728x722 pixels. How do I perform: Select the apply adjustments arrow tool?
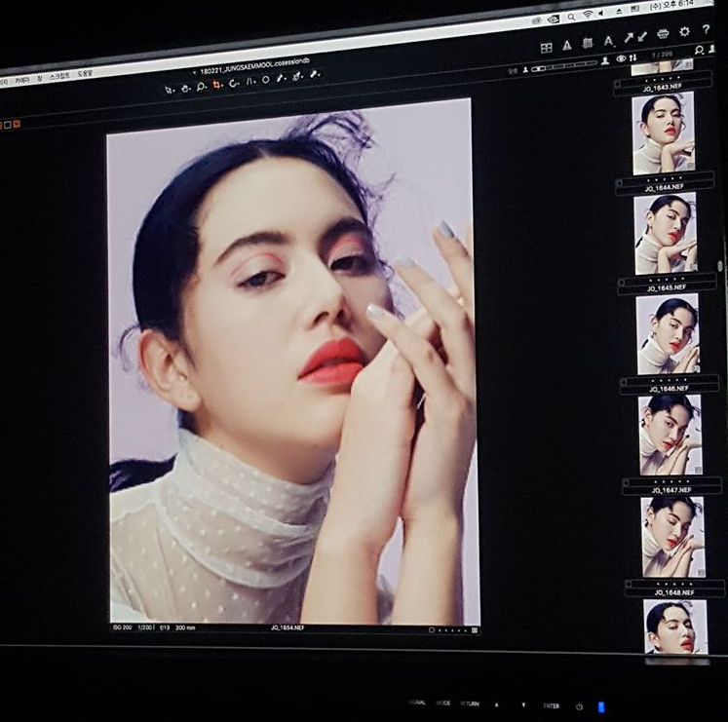(x=315, y=74)
